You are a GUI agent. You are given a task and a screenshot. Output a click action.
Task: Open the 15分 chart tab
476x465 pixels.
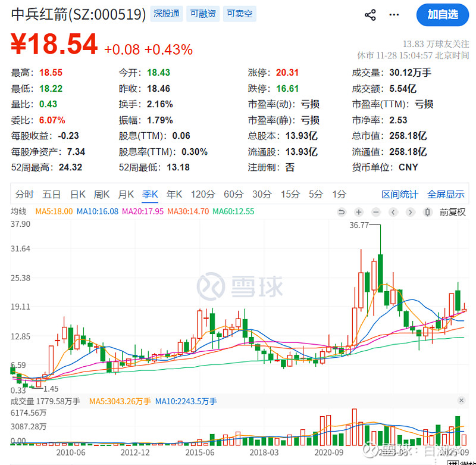(290, 194)
